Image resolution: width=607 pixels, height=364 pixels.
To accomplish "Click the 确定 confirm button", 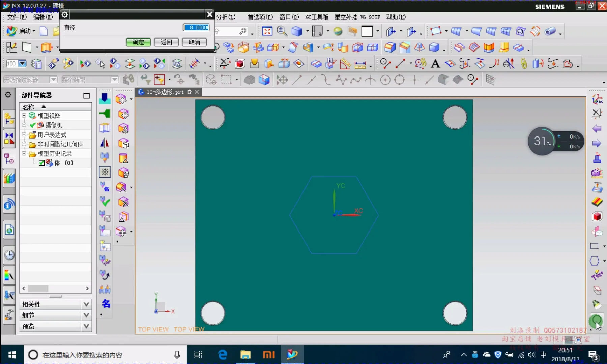I will coord(138,42).
